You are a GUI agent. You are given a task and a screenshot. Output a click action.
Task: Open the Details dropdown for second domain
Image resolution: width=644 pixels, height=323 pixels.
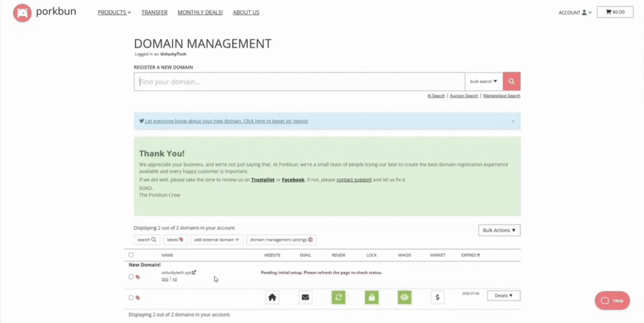pyautogui.click(x=503, y=295)
